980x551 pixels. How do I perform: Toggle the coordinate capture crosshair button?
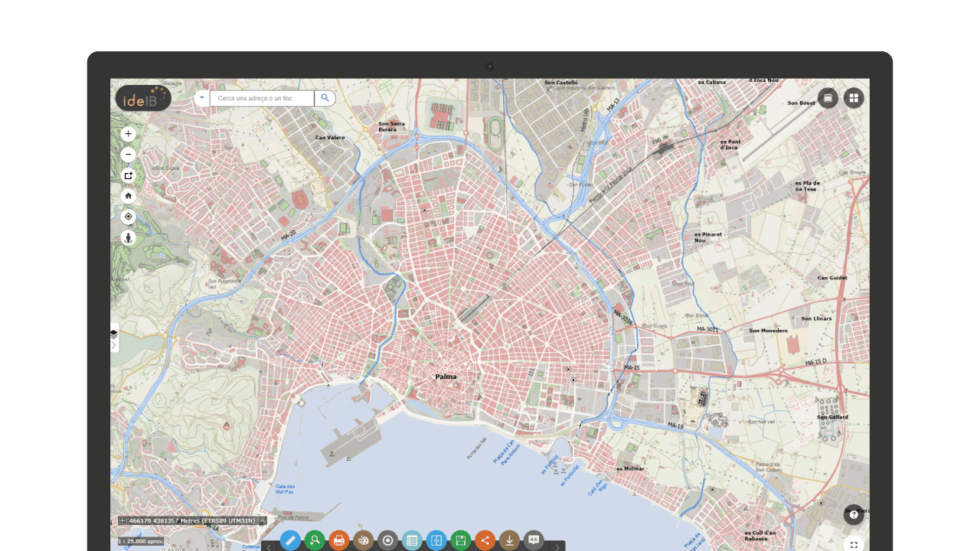(122, 521)
